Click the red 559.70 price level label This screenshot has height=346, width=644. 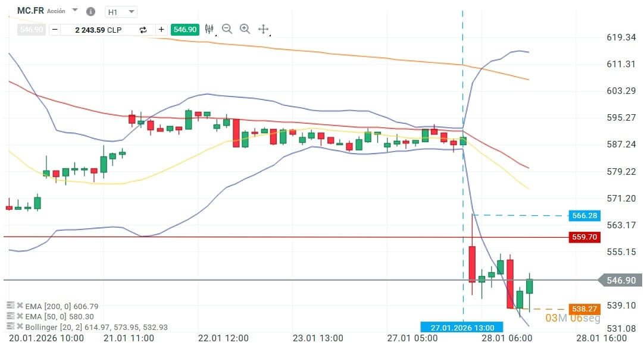[x=584, y=237]
